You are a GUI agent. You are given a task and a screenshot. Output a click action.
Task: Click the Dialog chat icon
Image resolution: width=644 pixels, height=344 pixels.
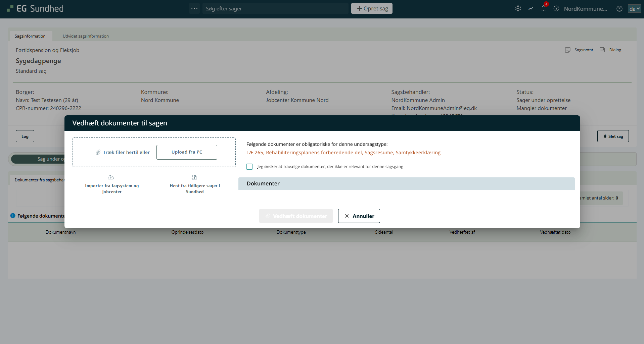602,50
